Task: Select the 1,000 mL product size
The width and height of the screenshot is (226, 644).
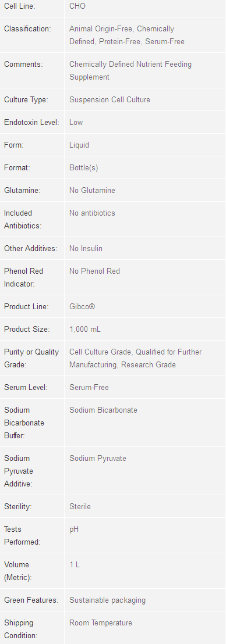Action: 85,330
